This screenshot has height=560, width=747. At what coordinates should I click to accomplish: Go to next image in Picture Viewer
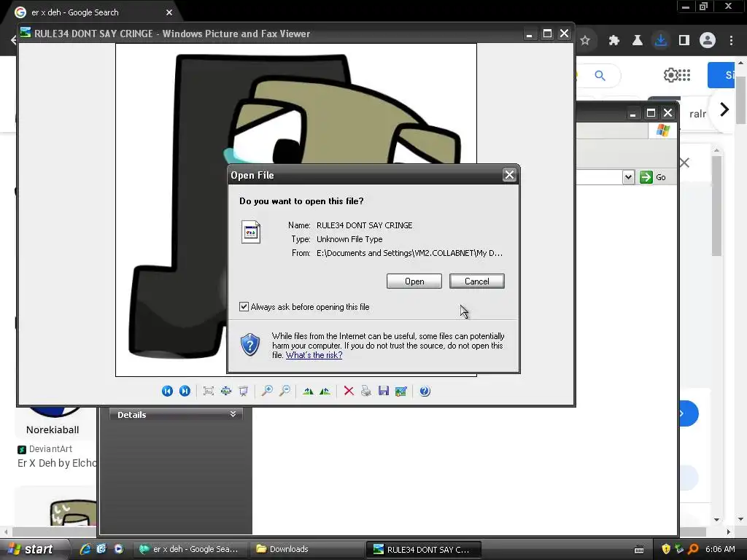185,391
